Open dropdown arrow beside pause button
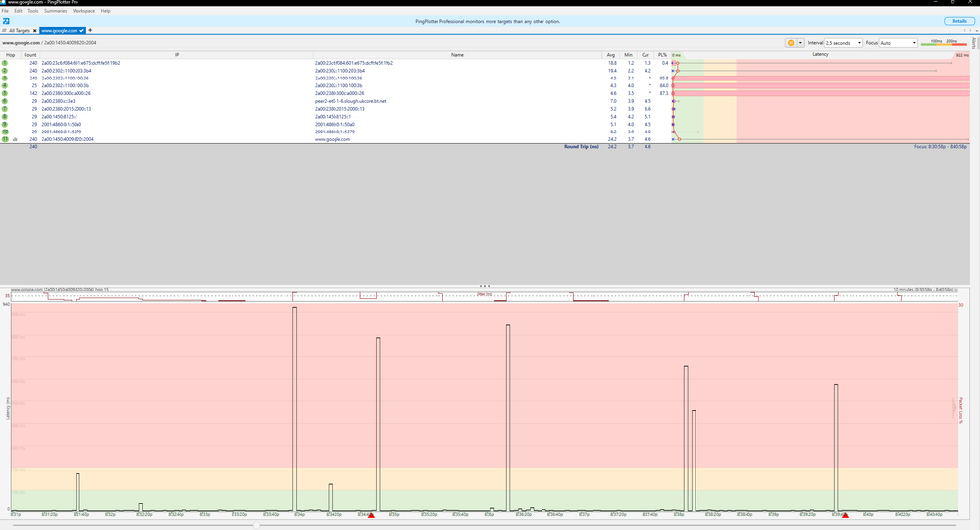This screenshot has height=530, width=980. (800, 43)
